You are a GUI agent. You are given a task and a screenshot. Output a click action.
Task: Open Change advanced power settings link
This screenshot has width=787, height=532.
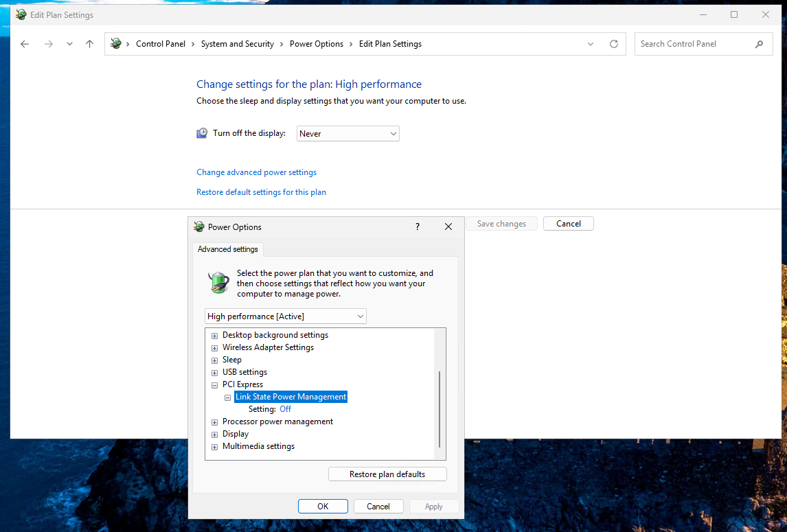[x=256, y=172]
